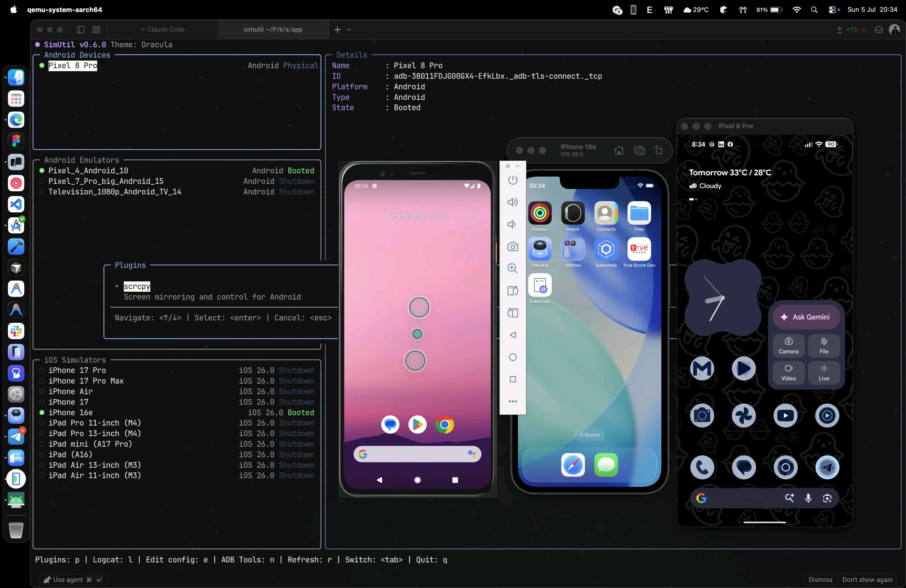The width and height of the screenshot is (906, 588).
Task: Select Pixel 8 Pro in Android Devices
Action: [177, 66]
